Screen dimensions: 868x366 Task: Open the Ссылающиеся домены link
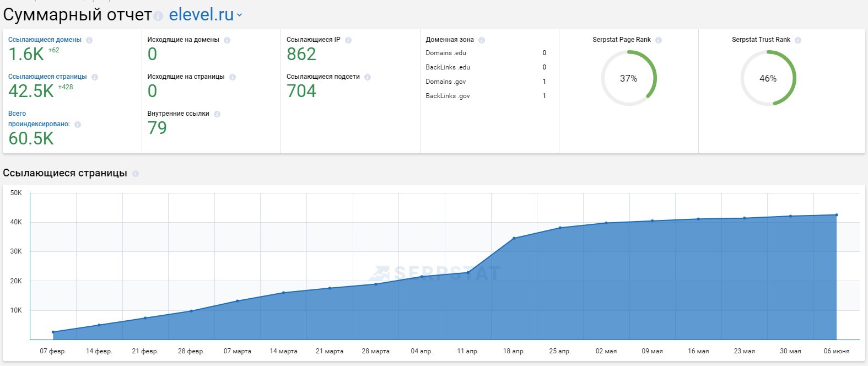tap(45, 40)
